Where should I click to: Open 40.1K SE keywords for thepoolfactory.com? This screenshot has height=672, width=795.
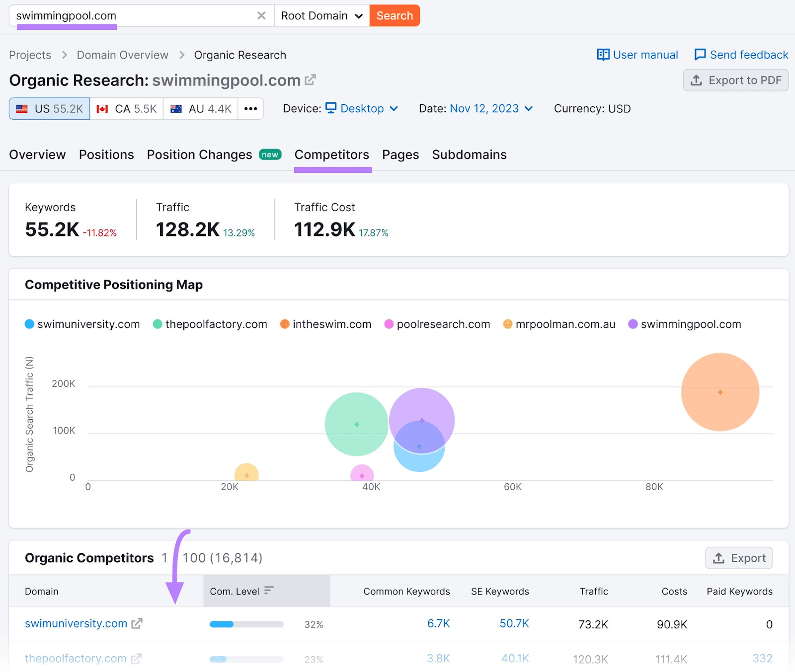(x=515, y=659)
